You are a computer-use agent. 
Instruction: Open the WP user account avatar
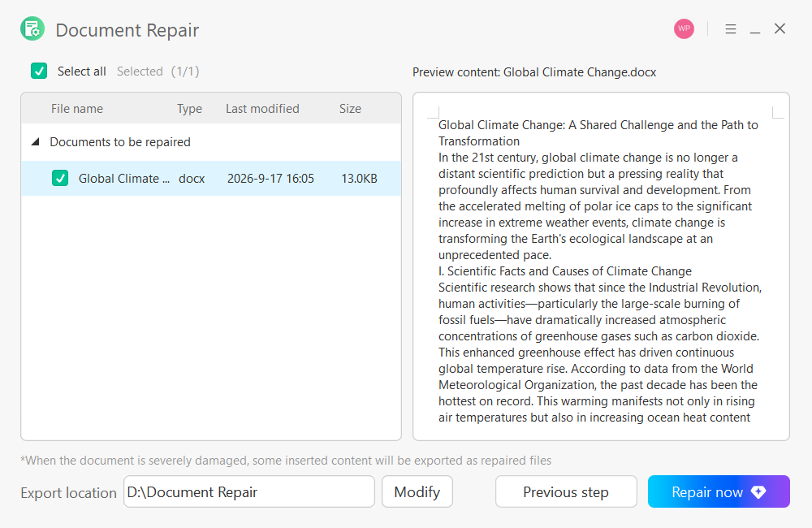pos(684,29)
